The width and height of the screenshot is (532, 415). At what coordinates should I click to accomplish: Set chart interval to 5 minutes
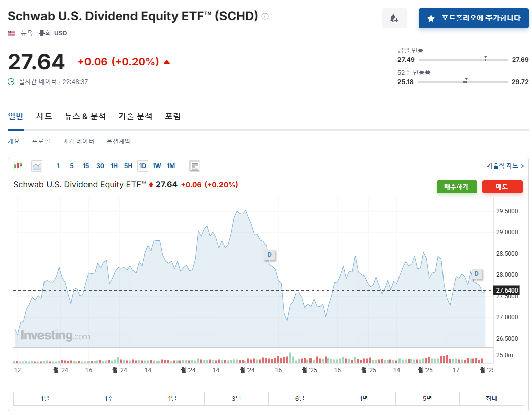[x=72, y=165]
